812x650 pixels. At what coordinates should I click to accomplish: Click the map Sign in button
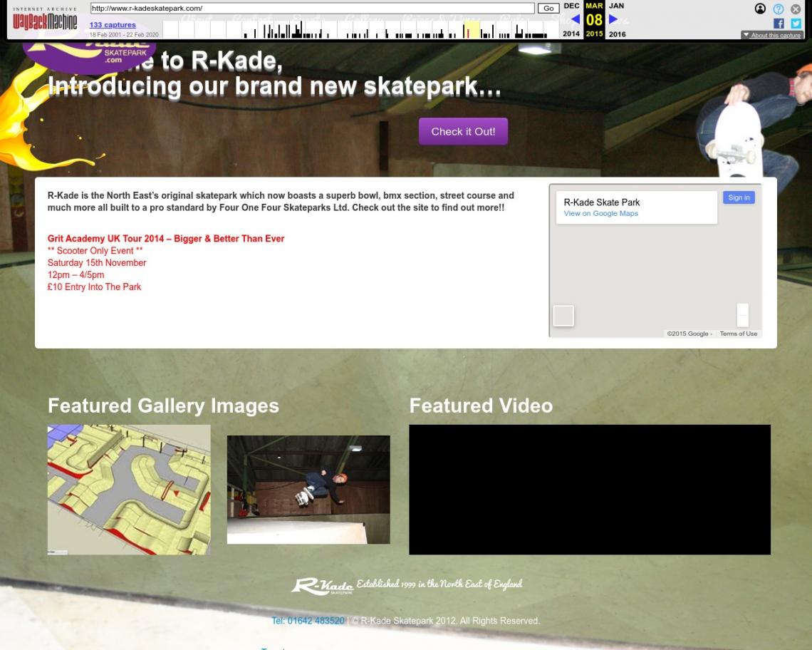[739, 197]
